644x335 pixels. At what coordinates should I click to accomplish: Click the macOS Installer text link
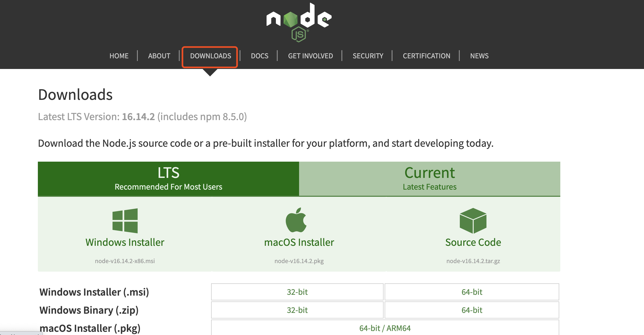[x=299, y=242]
